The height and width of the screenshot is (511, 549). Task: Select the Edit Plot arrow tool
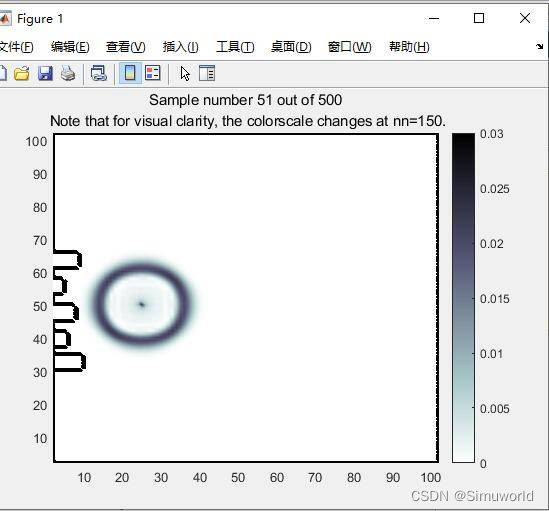tap(185, 74)
